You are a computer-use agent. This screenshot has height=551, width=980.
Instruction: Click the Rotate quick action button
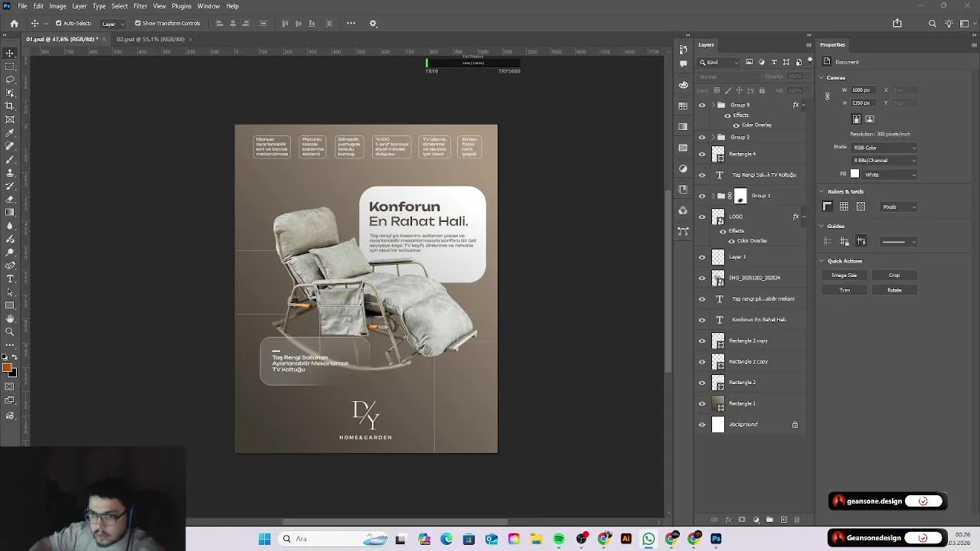point(894,291)
